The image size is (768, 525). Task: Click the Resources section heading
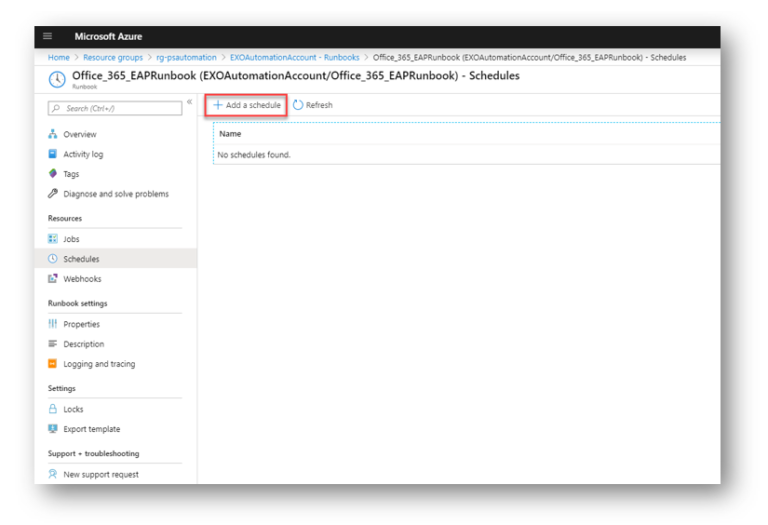[65, 218]
